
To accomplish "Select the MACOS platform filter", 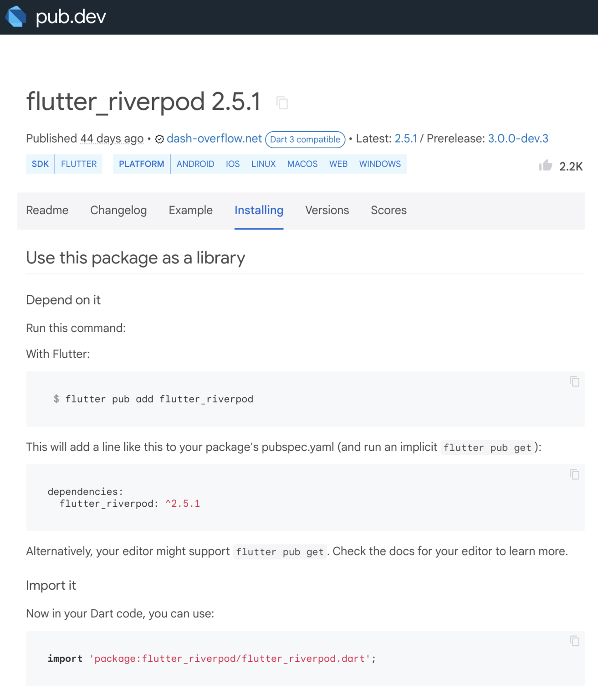I will click(x=302, y=164).
